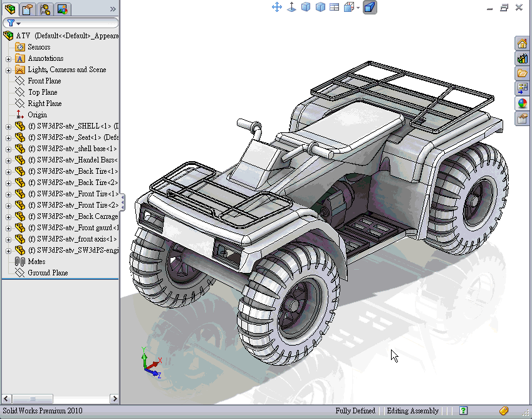
Task: Open the DisplayManager tab
Action: pyautogui.click(x=63, y=9)
